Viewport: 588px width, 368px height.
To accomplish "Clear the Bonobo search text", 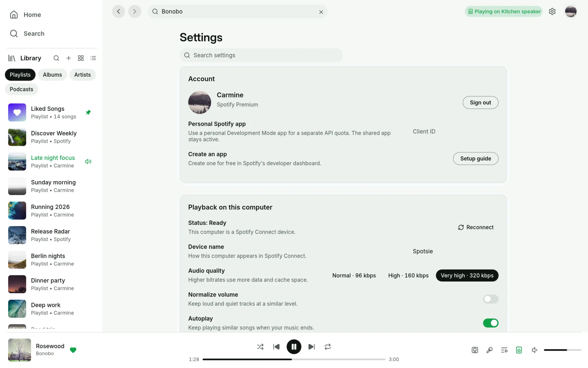I will click(321, 12).
